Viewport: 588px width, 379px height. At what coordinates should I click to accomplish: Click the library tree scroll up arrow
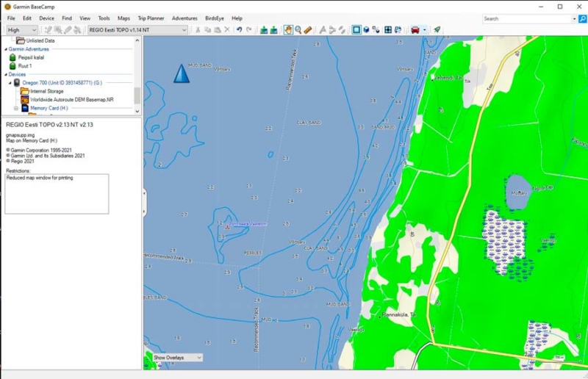pos(137,40)
